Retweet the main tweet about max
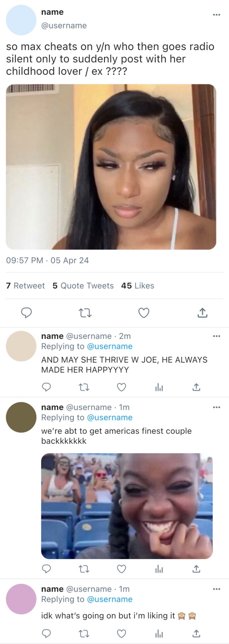This screenshot has width=229, height=644. [x=85, y=313]
